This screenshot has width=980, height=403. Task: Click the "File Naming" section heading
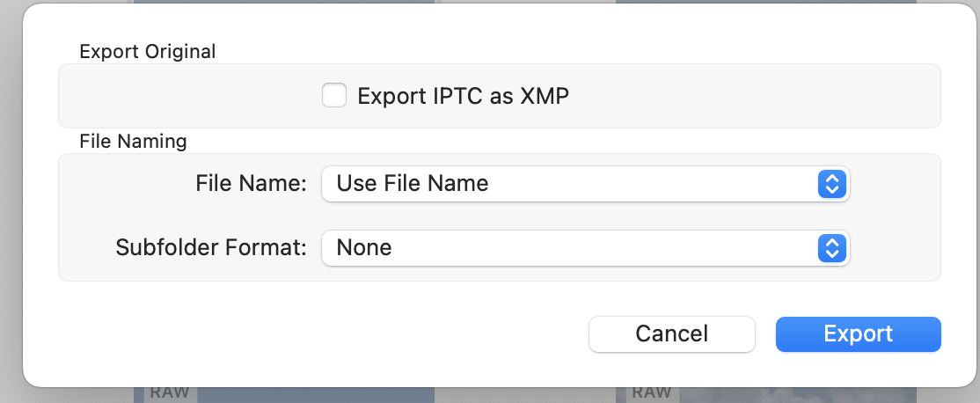point(133,140)
